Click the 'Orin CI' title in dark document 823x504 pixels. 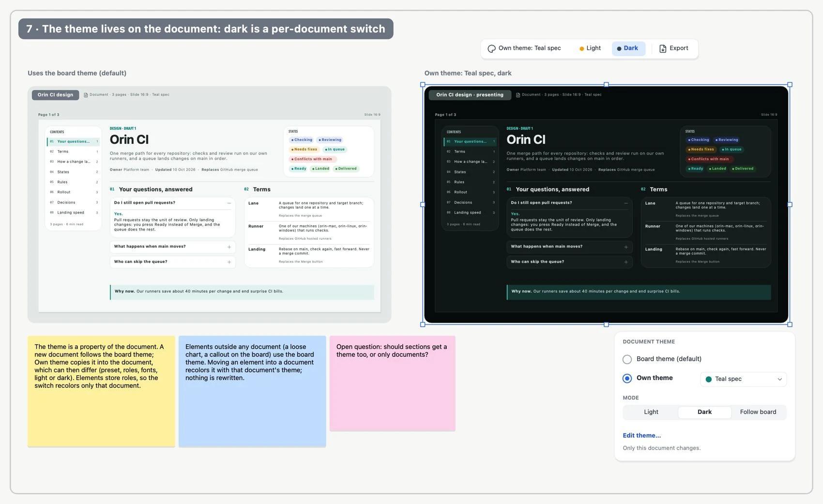tap(526, 140)
